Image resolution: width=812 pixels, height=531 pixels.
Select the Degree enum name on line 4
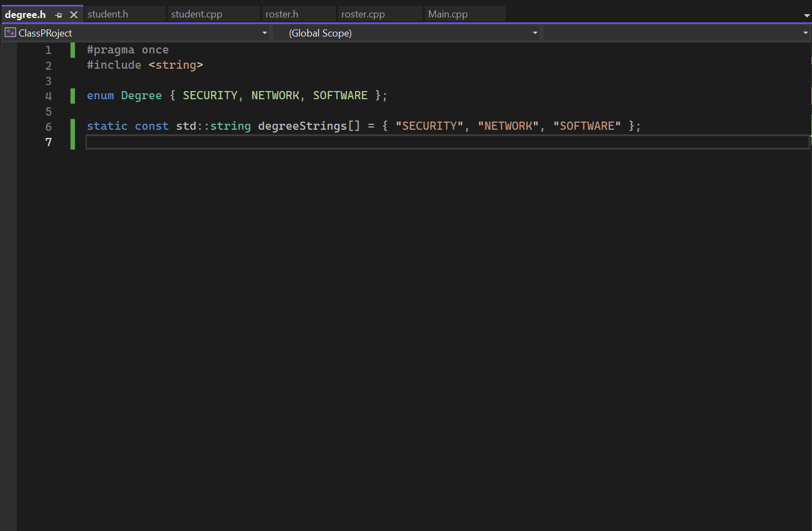click(141, 95)
